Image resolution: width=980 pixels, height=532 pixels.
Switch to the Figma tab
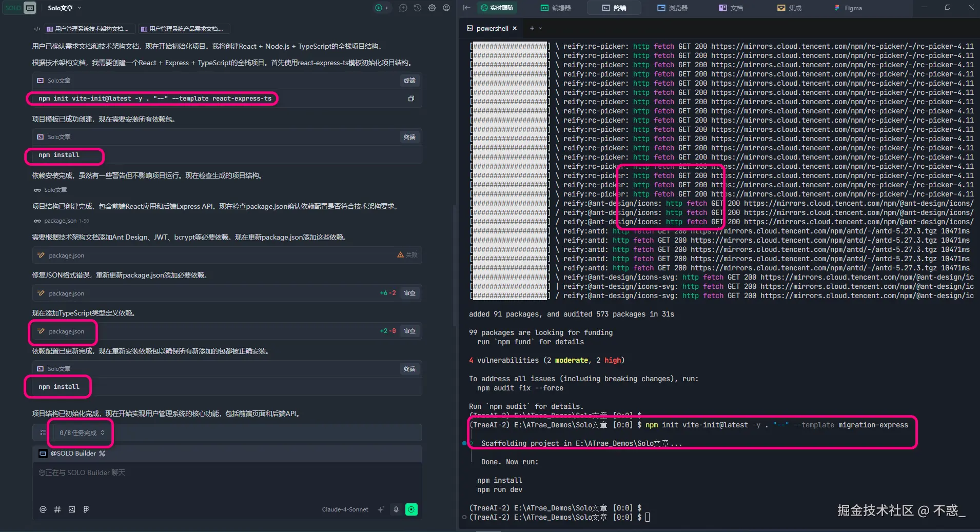[x=848, y=8]
